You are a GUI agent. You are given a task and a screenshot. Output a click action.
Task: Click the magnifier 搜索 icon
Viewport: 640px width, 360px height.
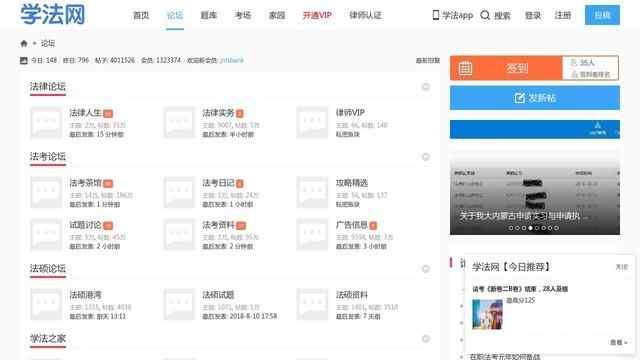point(485,15)
